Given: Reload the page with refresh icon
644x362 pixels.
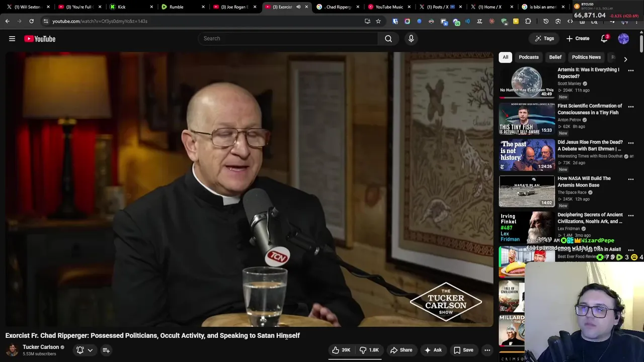Looking at the screenshot, I should click(31, 21).
